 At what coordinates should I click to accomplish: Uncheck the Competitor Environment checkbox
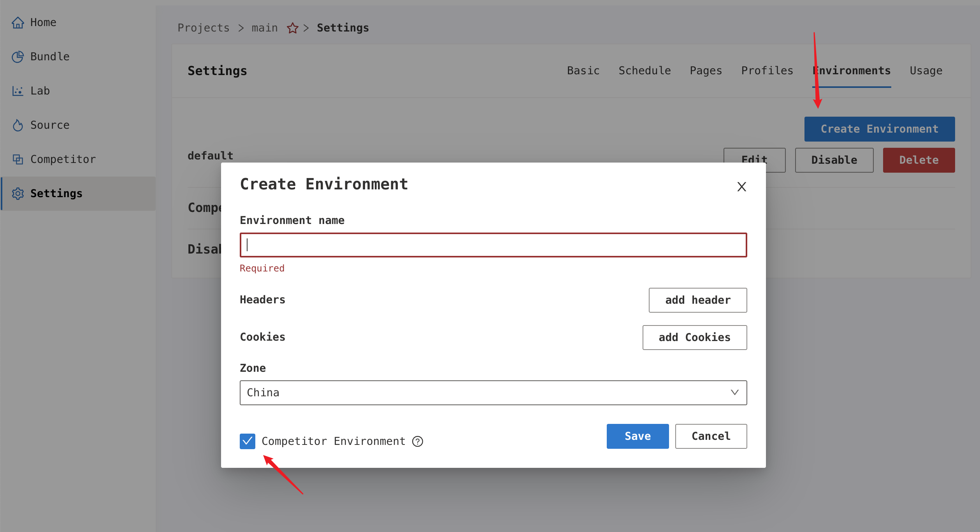248,441
